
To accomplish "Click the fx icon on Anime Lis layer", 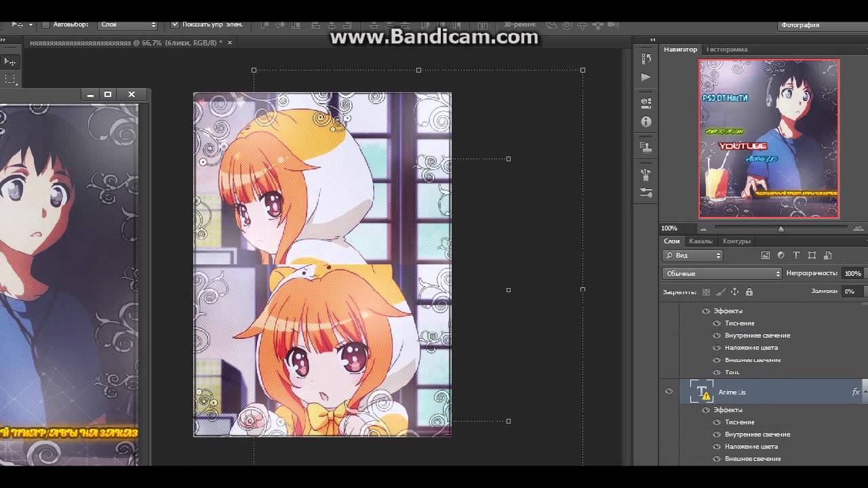I will click(856, 392).
